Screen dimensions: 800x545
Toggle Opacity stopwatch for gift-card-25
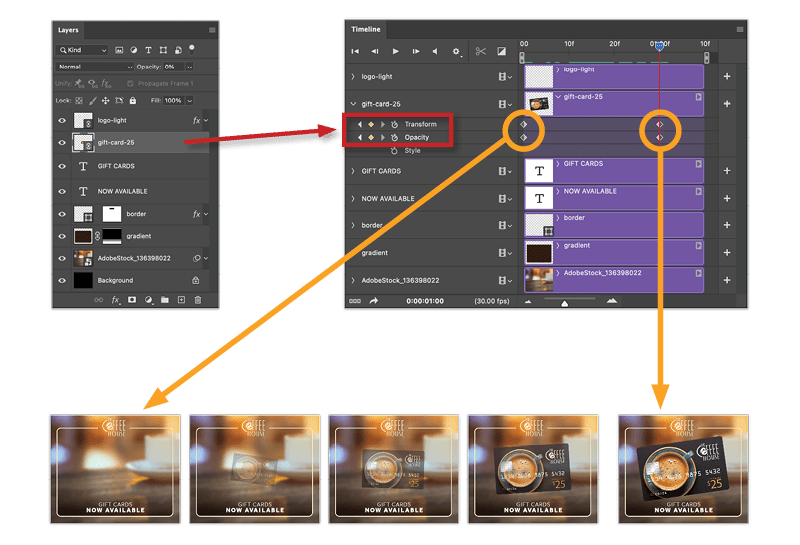[394, 138]
